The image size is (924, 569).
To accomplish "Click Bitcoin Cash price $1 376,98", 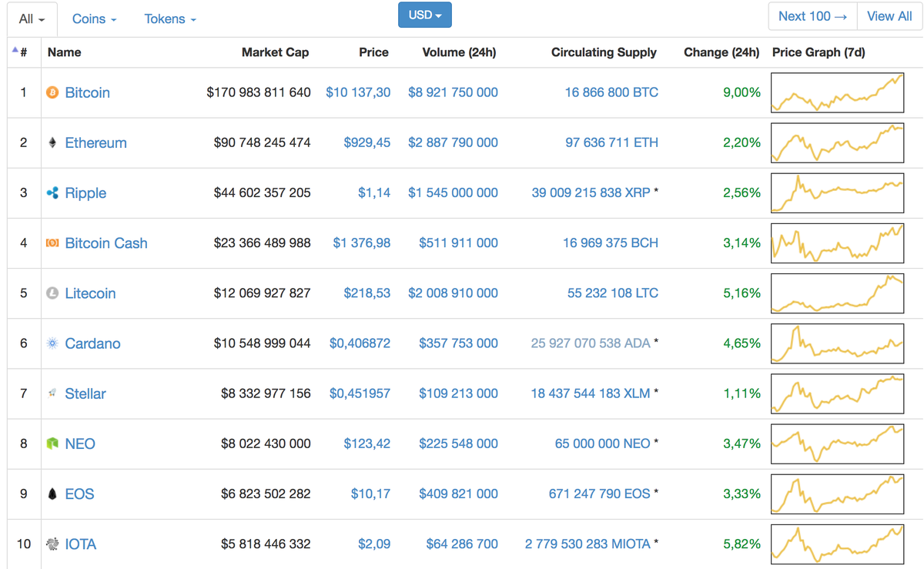I will [362, 243].
